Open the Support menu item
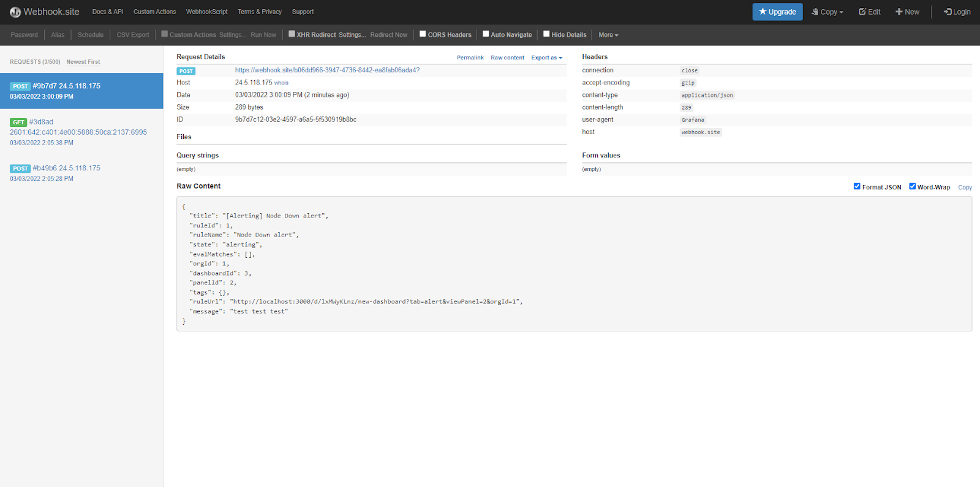The image size is (980, 487). (x=303, y=12)
